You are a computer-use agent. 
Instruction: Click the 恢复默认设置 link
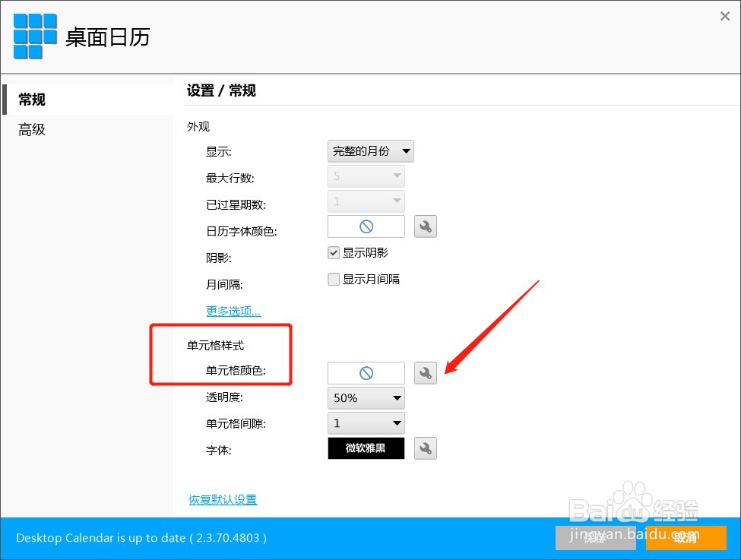[222, 499]
